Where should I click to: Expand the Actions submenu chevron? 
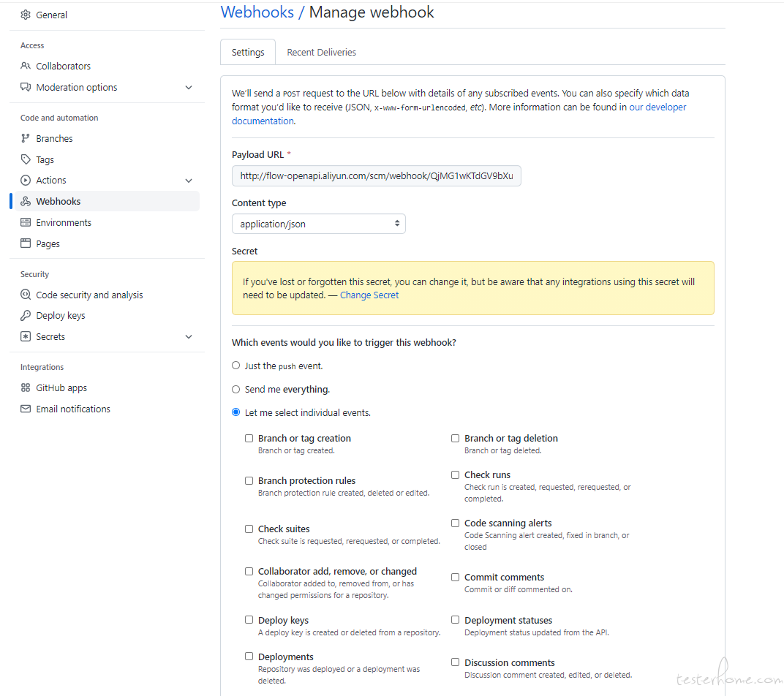point(189,181)
